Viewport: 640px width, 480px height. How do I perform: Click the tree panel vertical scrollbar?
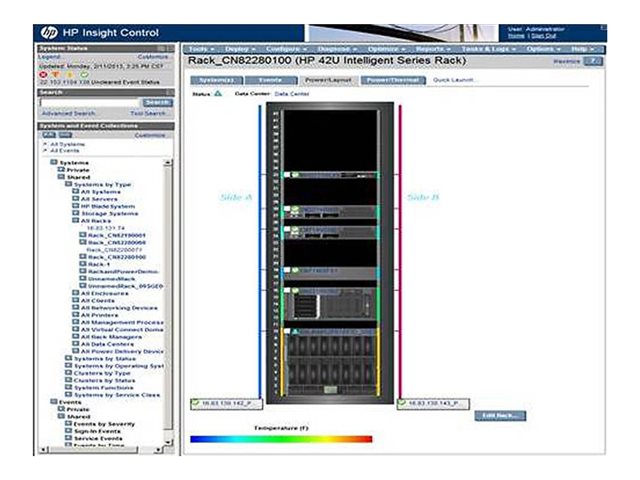tap(168, 302)
